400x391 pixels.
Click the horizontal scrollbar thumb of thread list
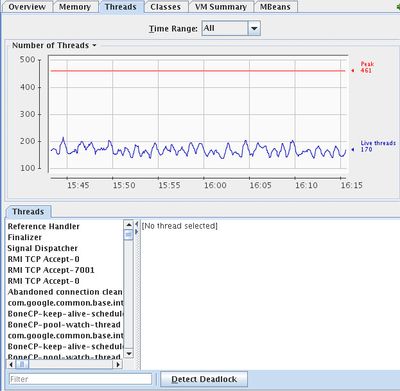pyautogui.click(x=22, y=365)
